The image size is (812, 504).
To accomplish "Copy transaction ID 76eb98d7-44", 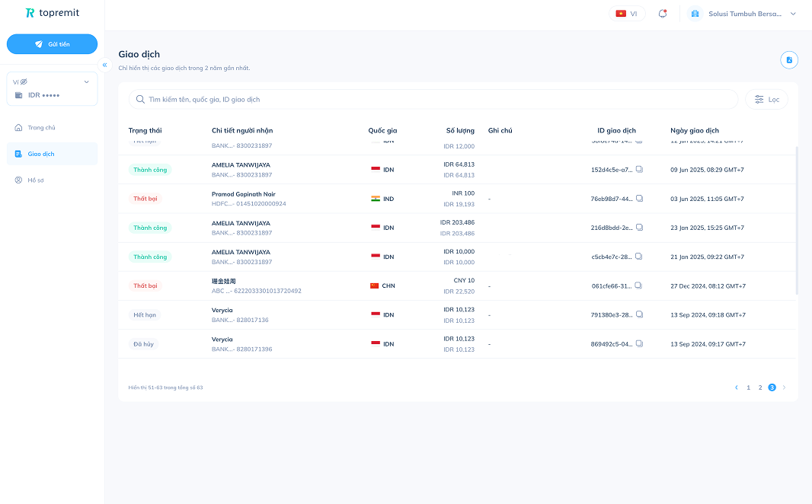I will click(640, 198).
